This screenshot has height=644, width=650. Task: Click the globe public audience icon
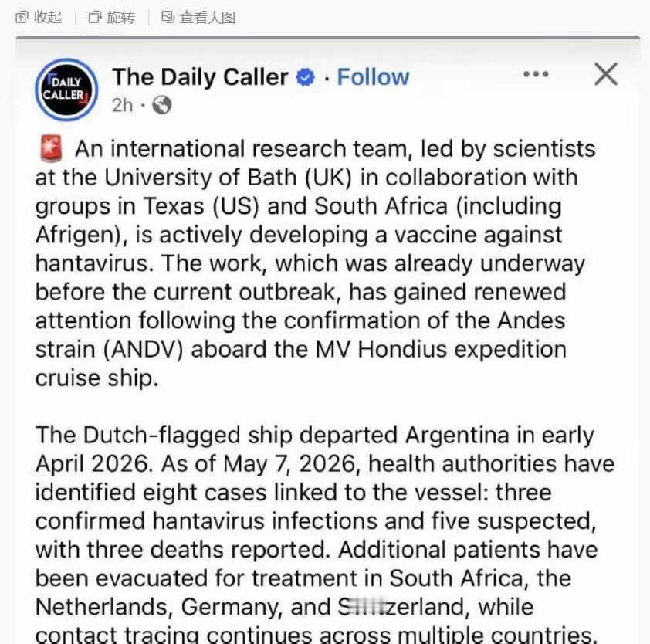pos(162,105)
